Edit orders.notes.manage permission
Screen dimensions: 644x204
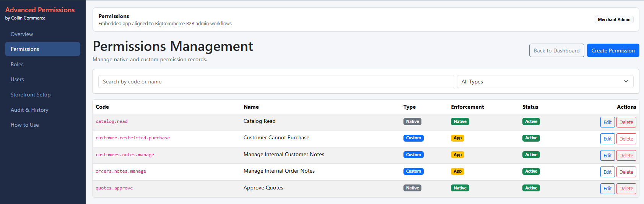[x=607, y=172]
